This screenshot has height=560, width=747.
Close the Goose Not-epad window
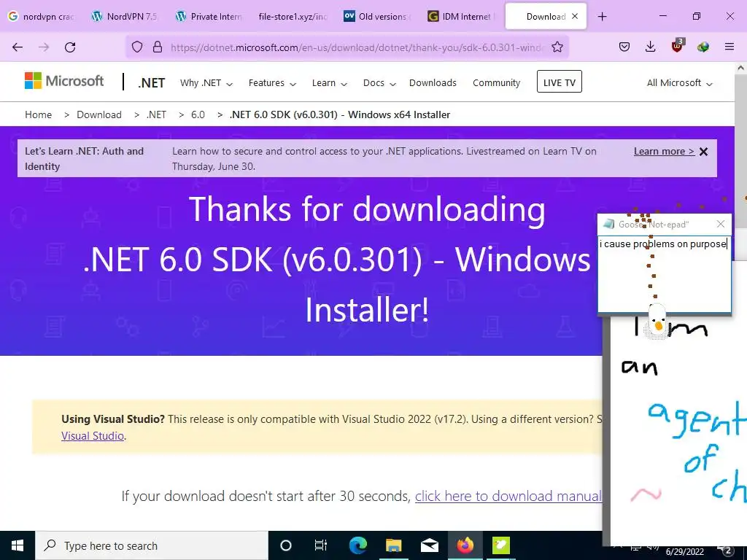(721, 224)
